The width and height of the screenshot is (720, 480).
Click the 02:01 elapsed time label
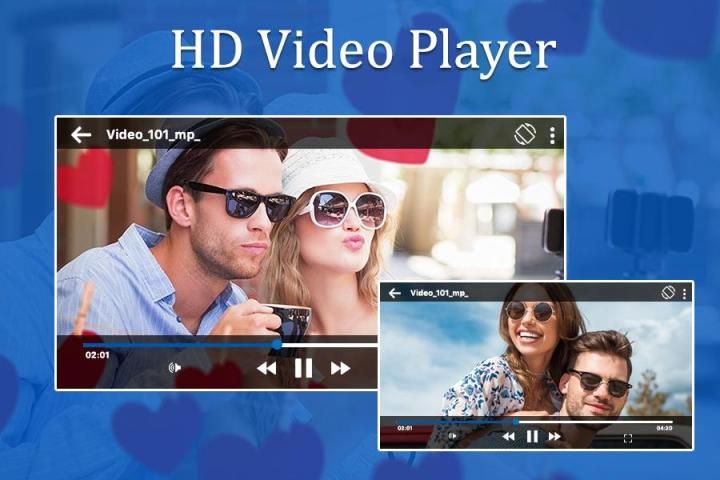97,354
